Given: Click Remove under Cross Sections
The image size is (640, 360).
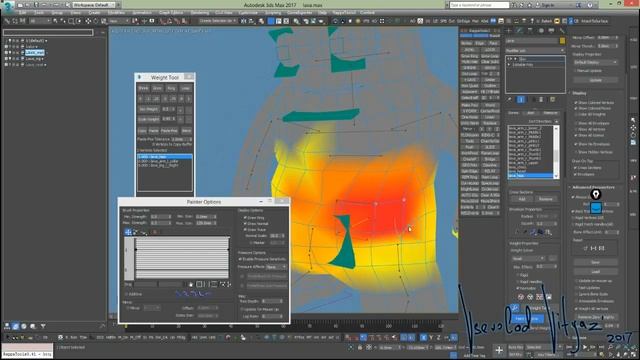Looking at the screenshot, I should click(x=545, y=199).
